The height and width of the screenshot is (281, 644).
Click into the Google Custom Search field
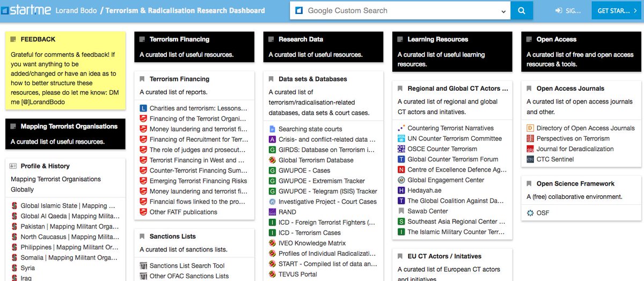[400, 11]
